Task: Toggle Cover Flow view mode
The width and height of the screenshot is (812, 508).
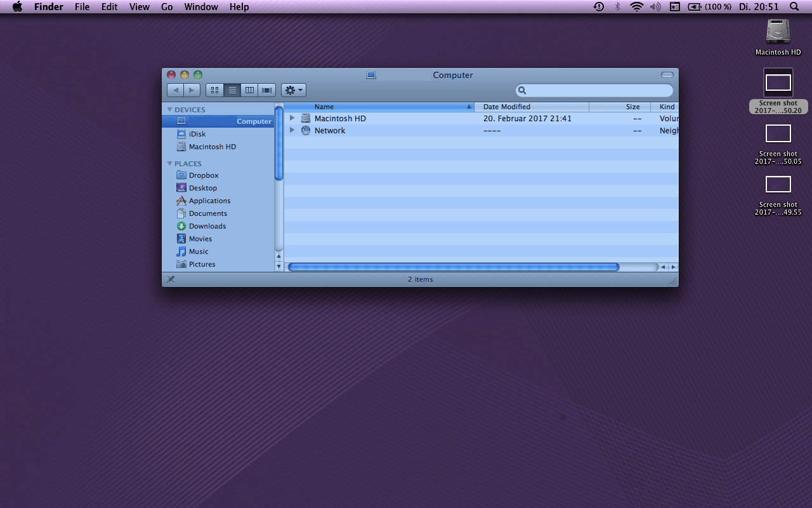Action: point(266,90)
